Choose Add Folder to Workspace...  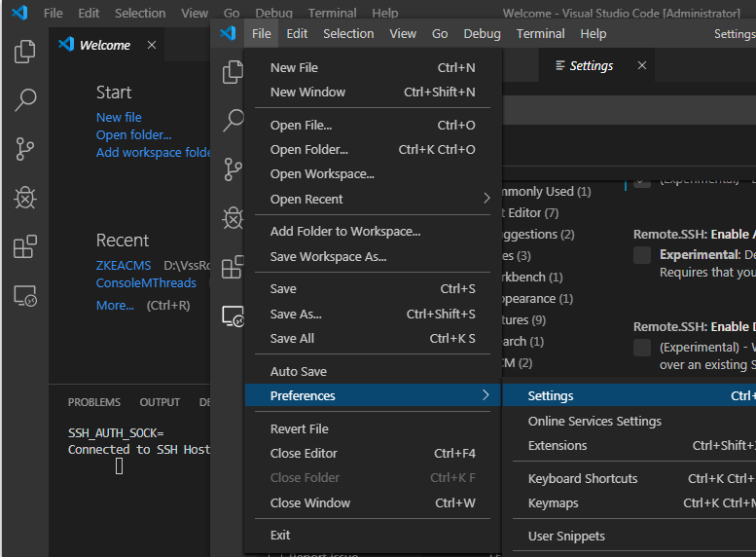pos(373,232)
